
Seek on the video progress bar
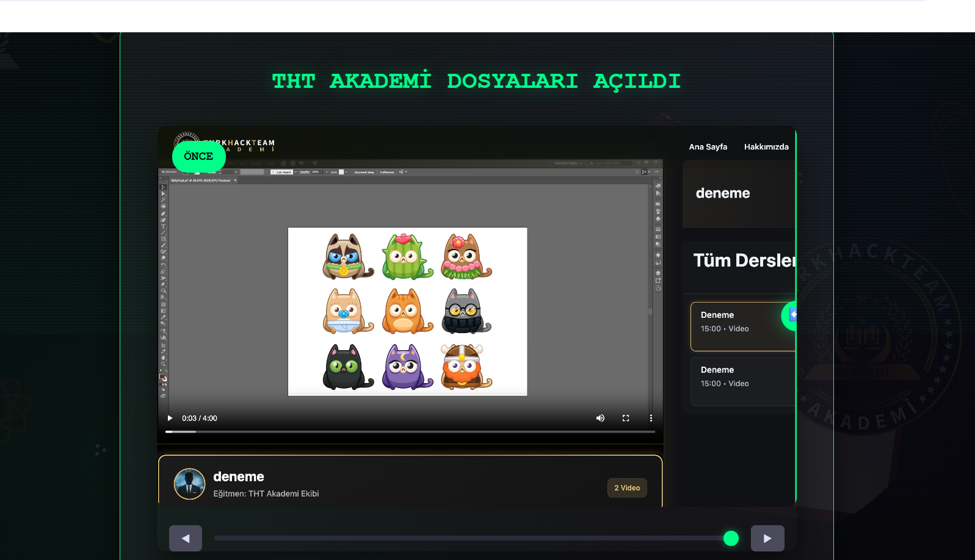410,432
